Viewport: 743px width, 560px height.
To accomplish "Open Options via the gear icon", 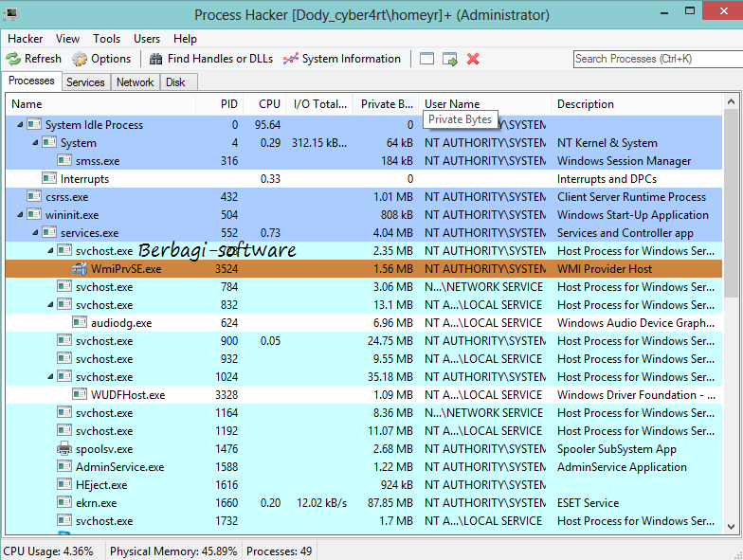I will click(80, 59).
